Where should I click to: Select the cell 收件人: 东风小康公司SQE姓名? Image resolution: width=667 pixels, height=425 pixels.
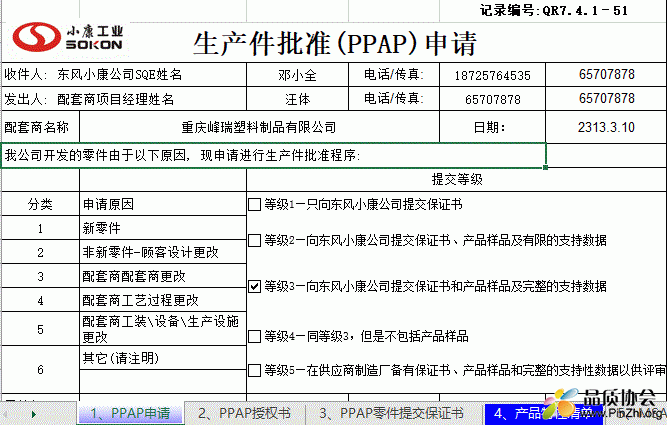point(124,75)
